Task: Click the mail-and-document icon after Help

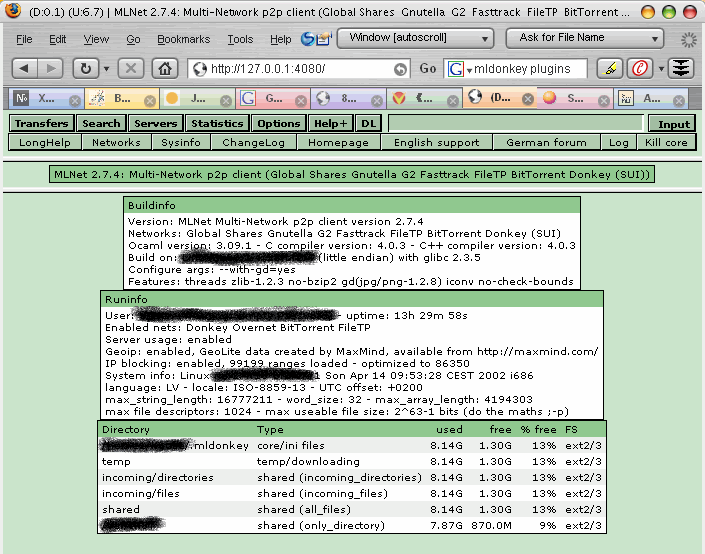Action: coord(324,39)
